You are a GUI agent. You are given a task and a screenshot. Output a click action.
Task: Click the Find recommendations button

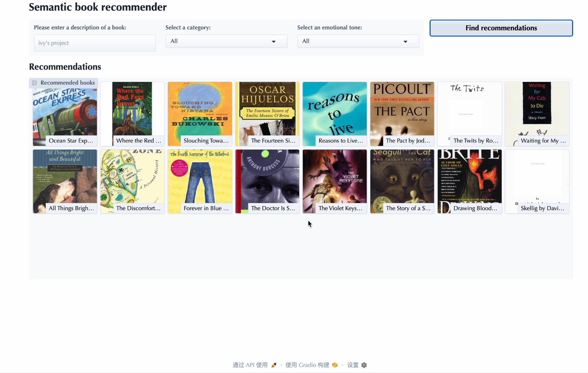501,28
